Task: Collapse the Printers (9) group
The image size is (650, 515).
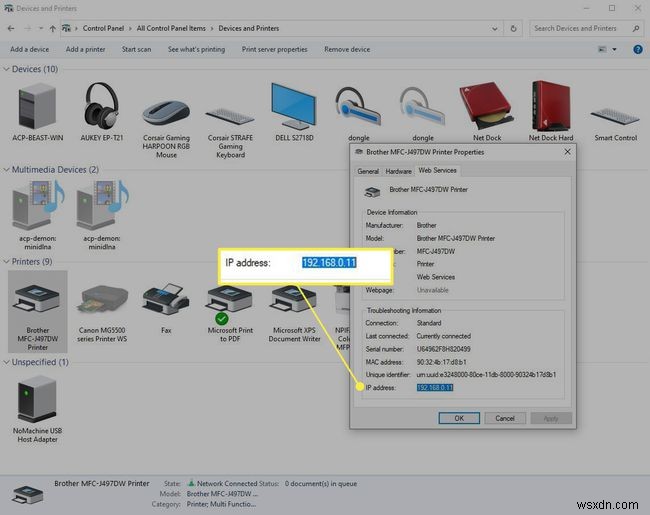Action: (6, 262)
